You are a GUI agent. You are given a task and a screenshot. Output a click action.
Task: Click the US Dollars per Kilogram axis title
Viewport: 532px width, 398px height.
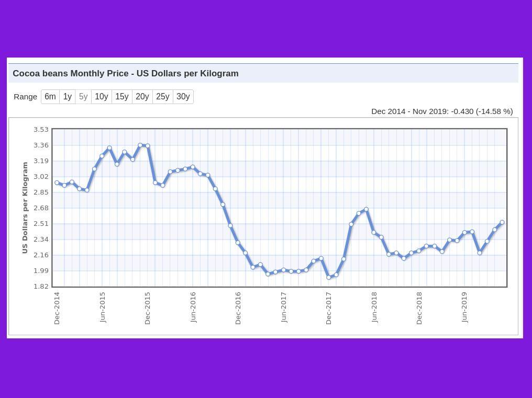[x=25, y=208]
